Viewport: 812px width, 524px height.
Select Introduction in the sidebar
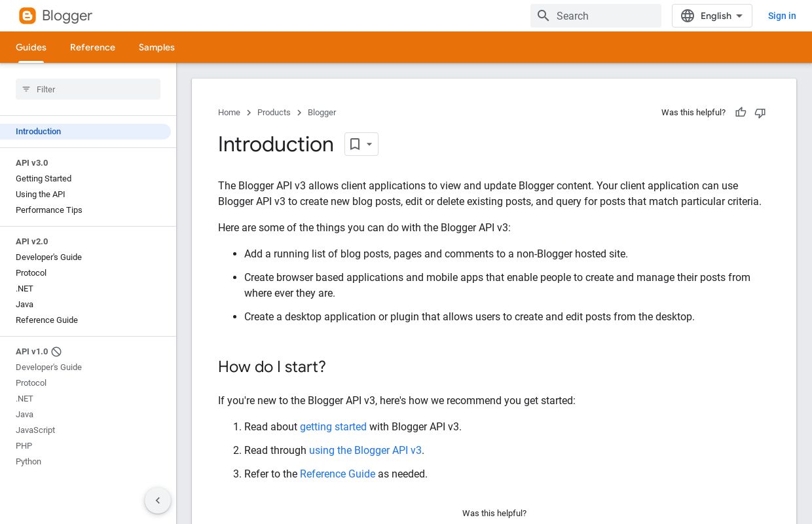85,132
